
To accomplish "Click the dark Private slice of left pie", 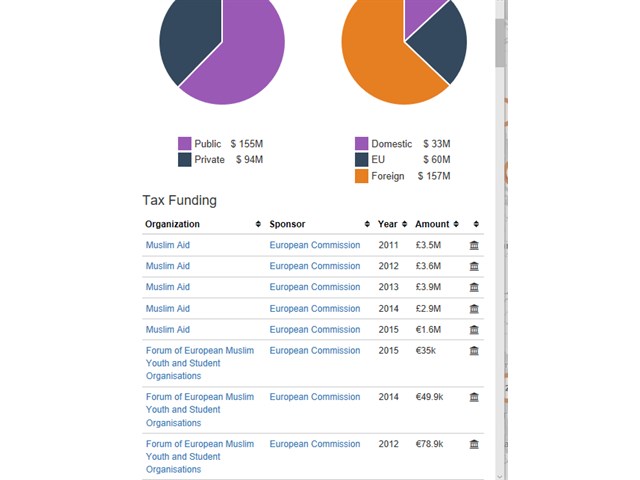I will (188, 41).
